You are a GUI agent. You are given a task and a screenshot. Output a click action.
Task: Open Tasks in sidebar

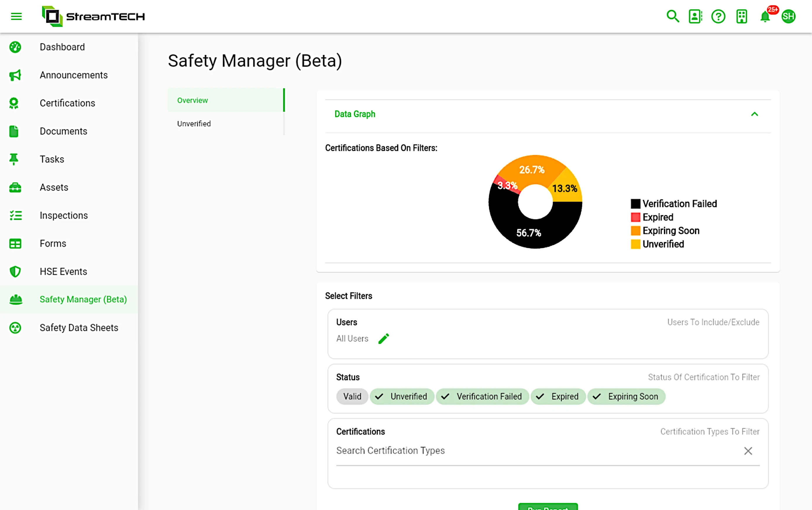click(x=69, y=159)
